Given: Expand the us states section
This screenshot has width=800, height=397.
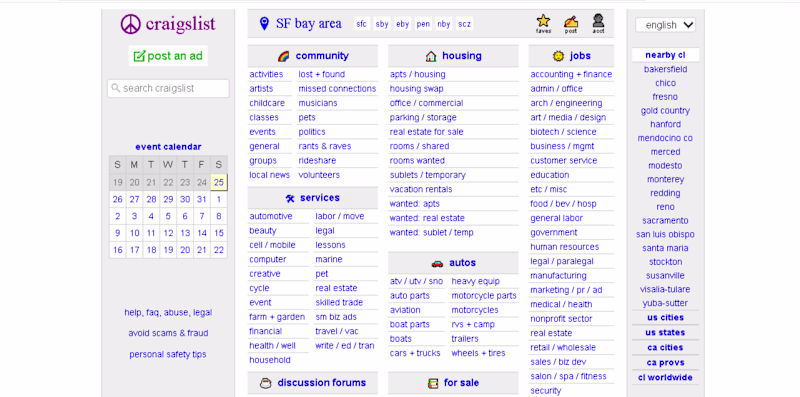Looking at the screenshot, I should [x=665, y=333].
